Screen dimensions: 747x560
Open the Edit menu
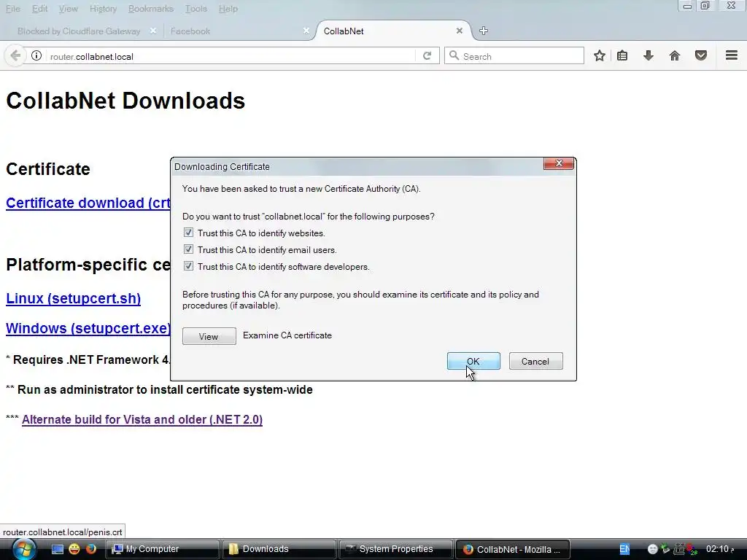39,9
